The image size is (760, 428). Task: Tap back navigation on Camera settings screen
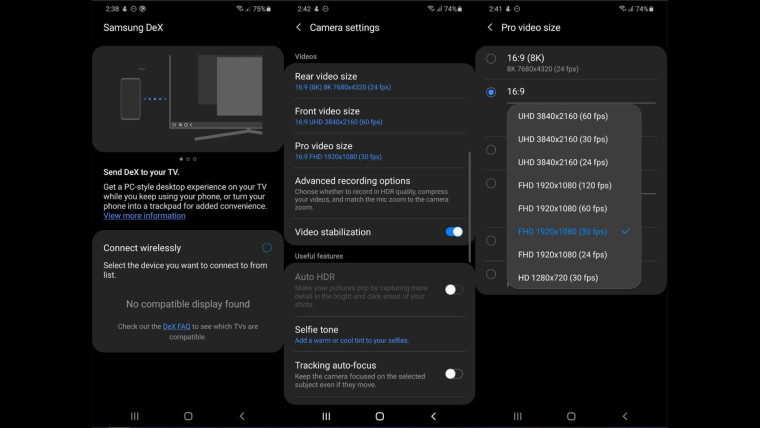(433, 416)
